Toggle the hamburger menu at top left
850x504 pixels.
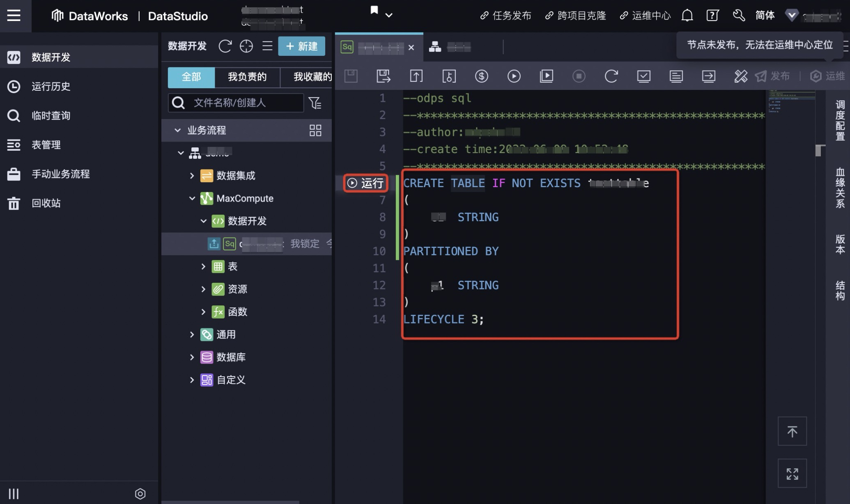click(x=14, y=16)
